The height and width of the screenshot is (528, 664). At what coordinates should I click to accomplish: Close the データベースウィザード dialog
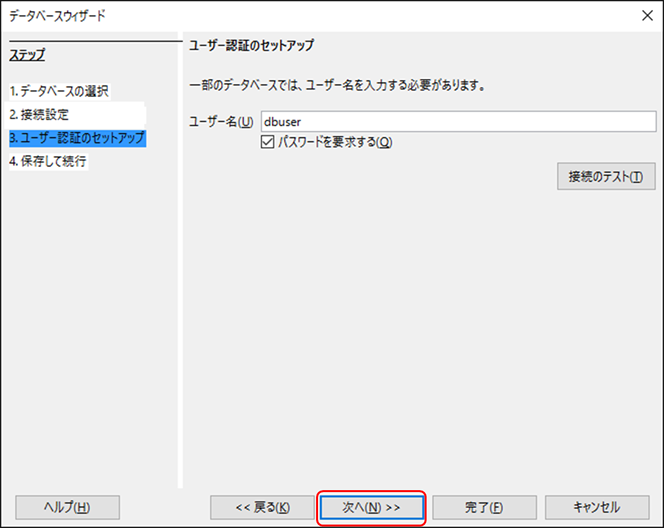click(647, 16)
